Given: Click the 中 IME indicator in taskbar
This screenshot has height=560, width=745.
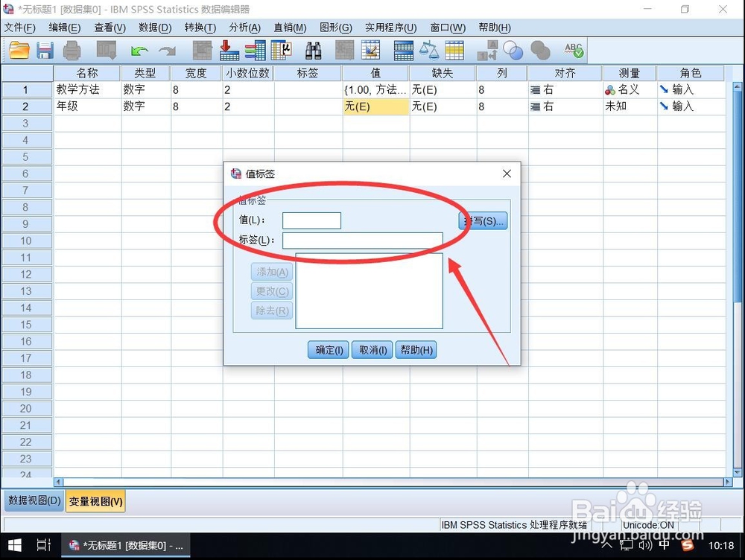Looking at the screenshot, I should click(x=665, y=545).
